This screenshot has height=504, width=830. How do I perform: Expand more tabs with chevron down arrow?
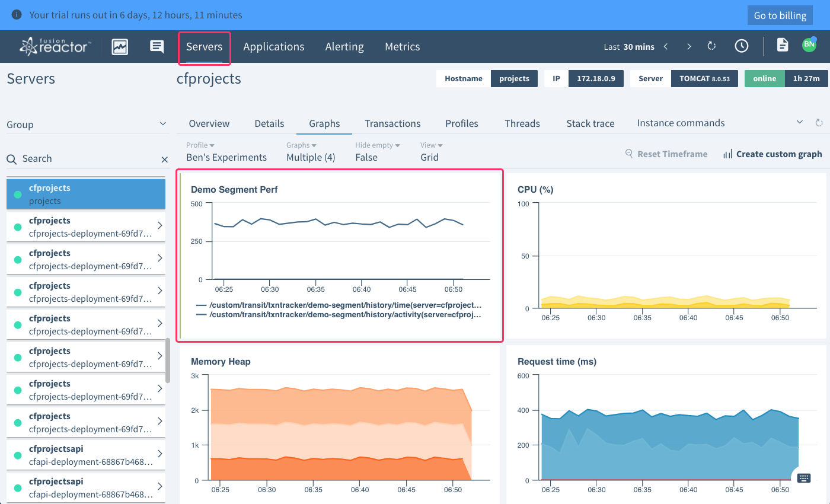point(800,122)
